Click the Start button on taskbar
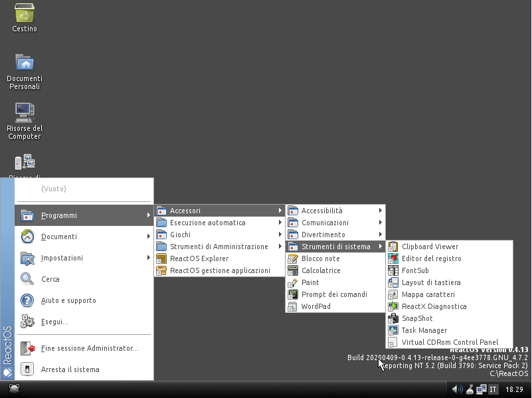532x398 pixels. (13, 389)
